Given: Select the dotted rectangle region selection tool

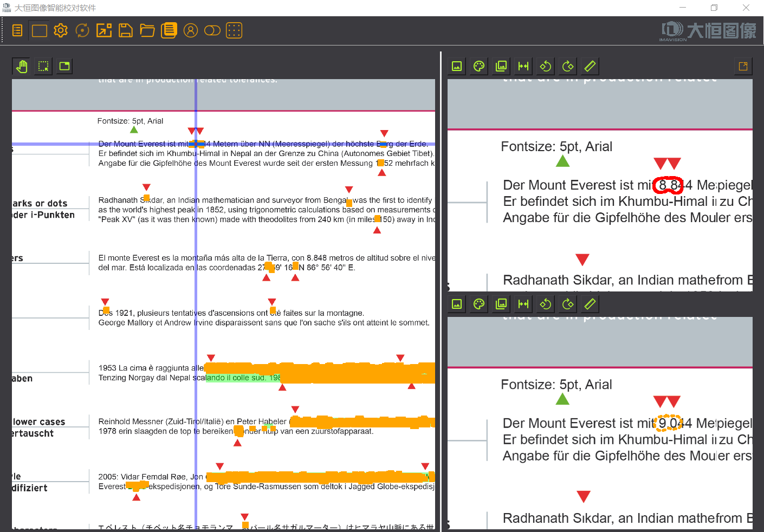Looking at the screenshot, I should point(43,67).
